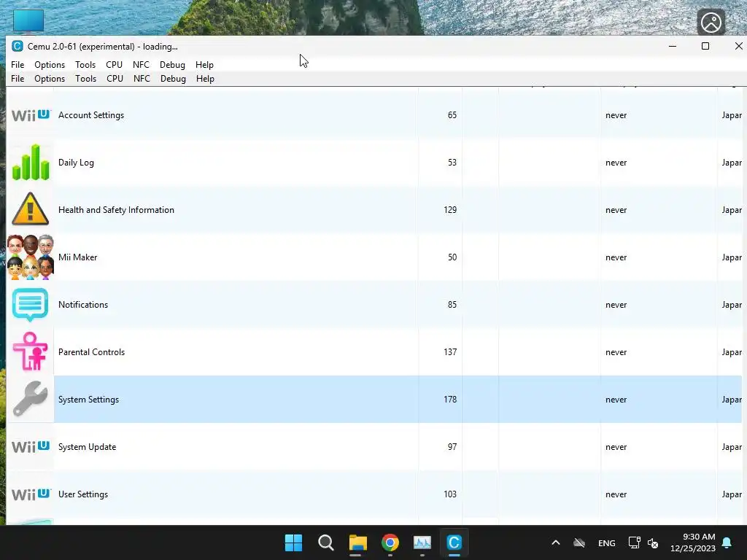Click version value 53 in Daily Log row
Viewport: 747px width, 560px height.
[x=452, y=163]
